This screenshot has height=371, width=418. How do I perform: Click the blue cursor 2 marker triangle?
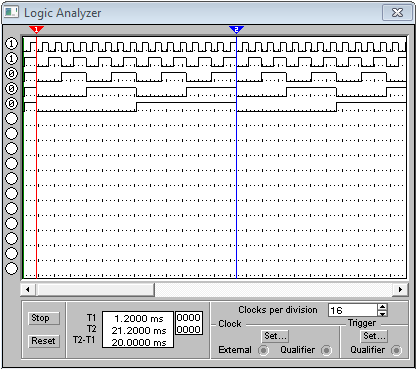pyautogui.click(x=236, y=30)
